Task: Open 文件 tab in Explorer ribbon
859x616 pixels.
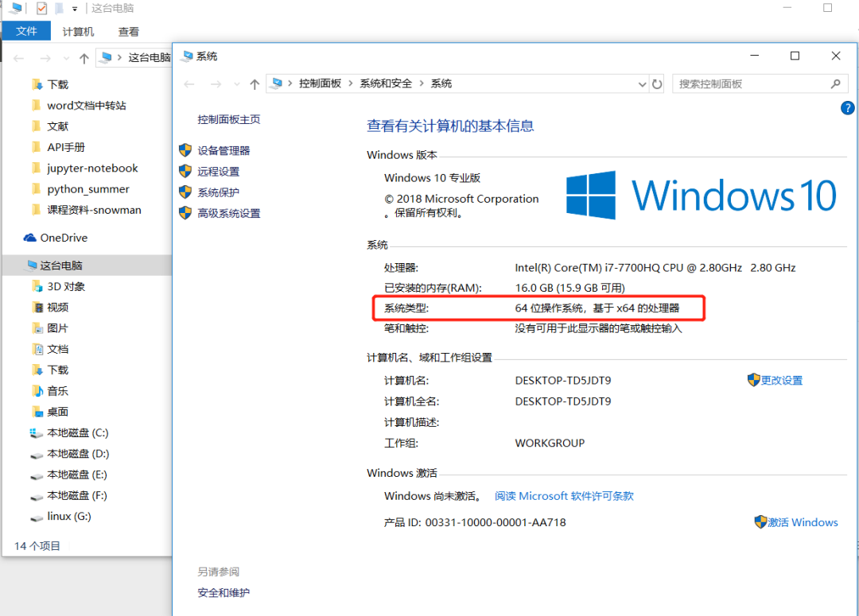Action: click(x=26, y=31)
